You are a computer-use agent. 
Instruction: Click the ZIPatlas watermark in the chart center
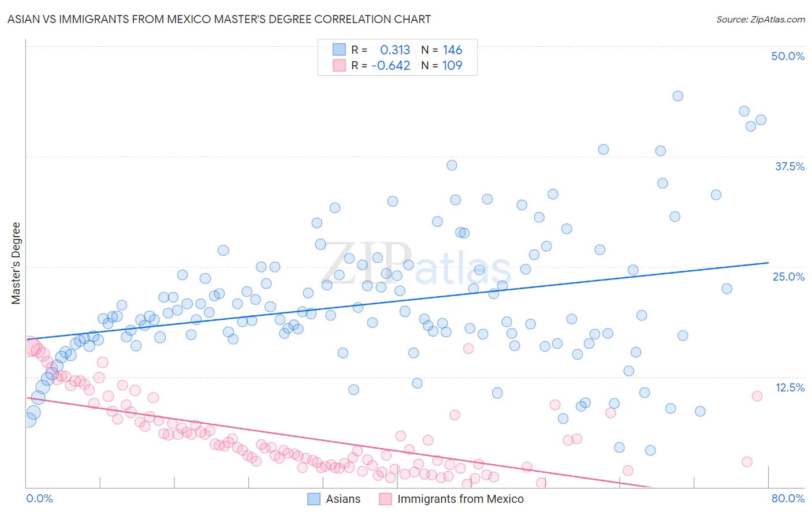[416, 263]
